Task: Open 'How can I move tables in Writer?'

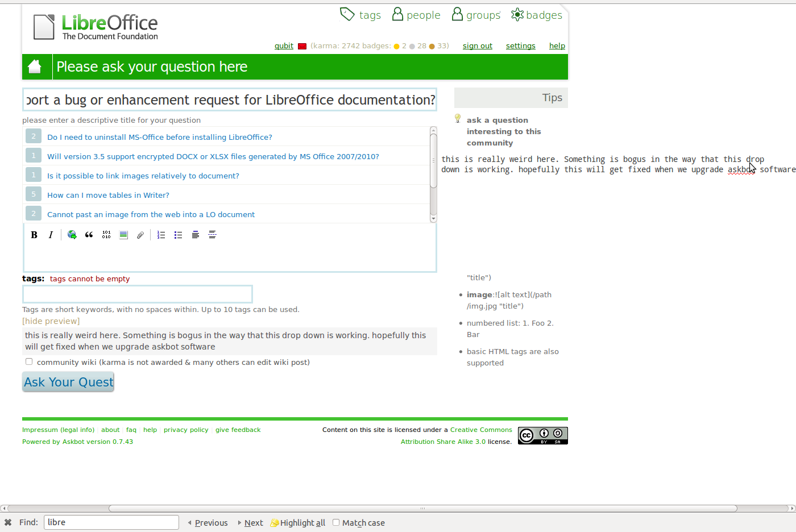Action: point(108,195)
